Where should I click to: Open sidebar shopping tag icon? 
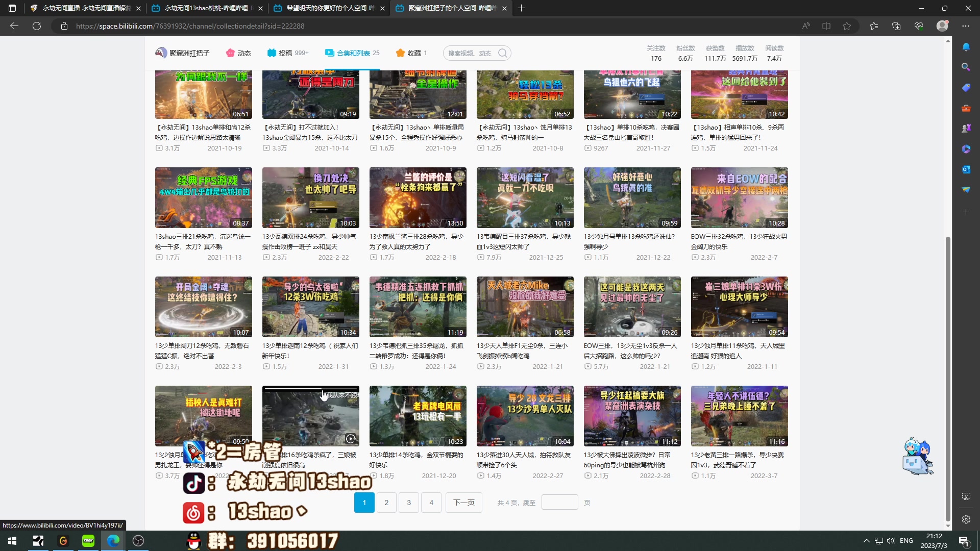(x=966, y=88)
